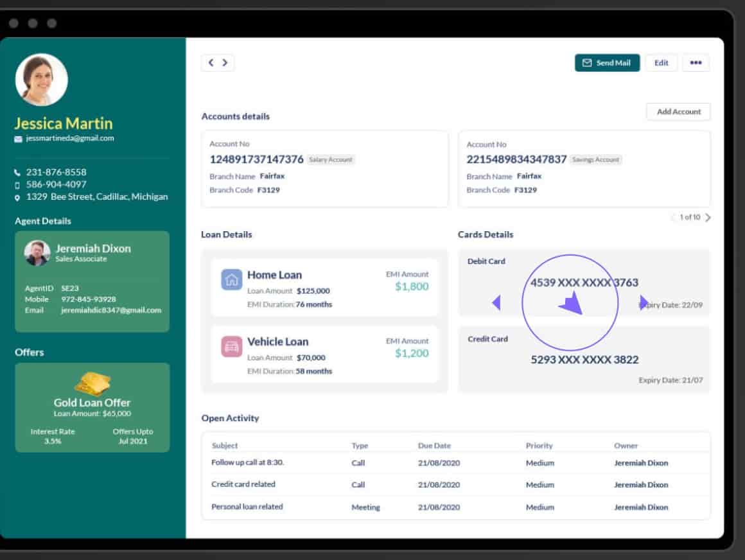
Task: Click the phone icon next to 231-876-8558
Action: click(x=17, y=172)
